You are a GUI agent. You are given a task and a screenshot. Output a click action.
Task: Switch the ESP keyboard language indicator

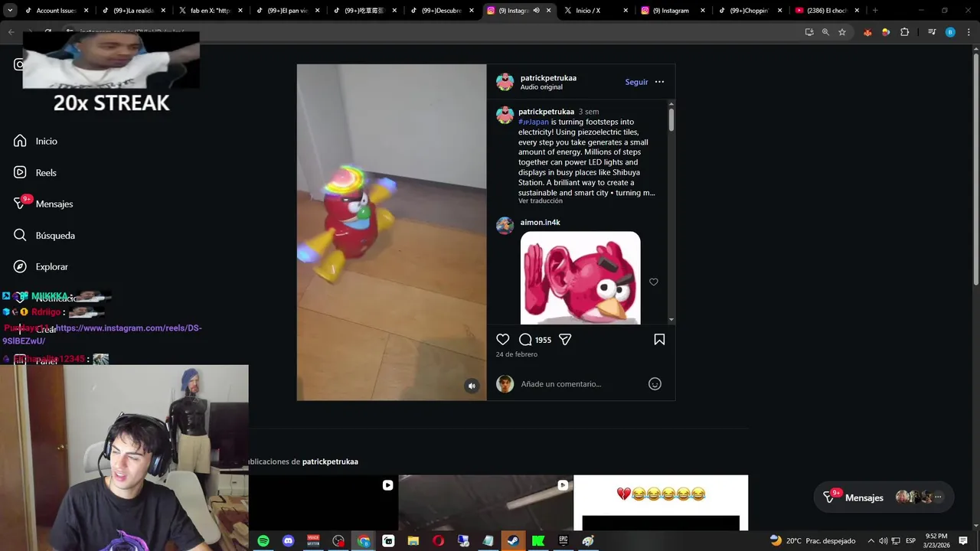pos(911,541)
